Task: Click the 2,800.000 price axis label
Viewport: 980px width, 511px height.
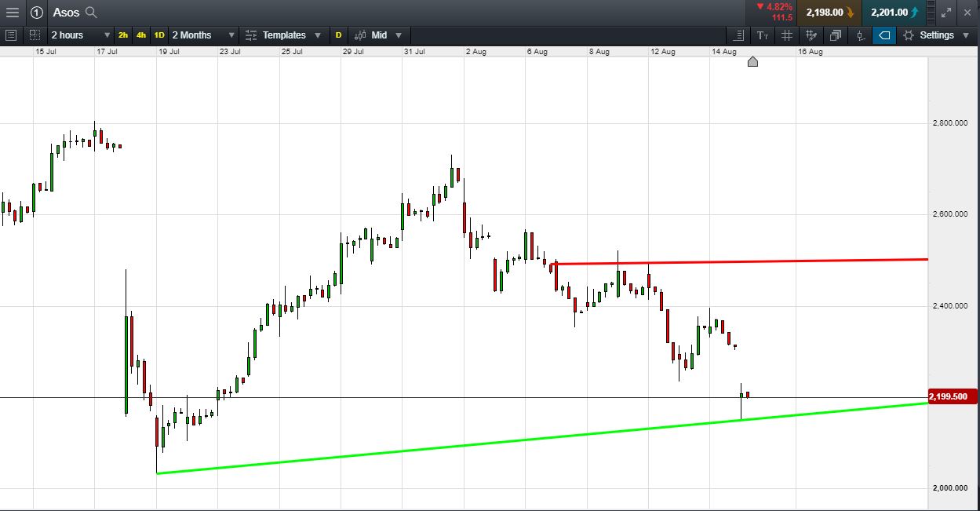Action: (949, 123)
